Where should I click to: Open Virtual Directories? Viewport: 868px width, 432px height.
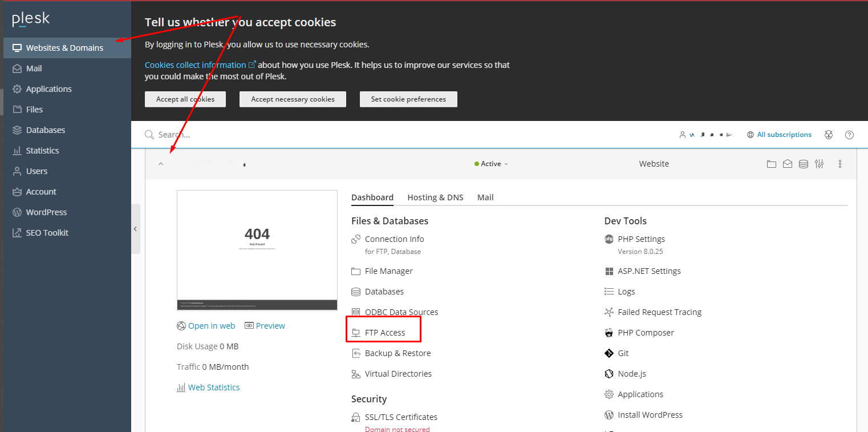(x=398, y=374)
